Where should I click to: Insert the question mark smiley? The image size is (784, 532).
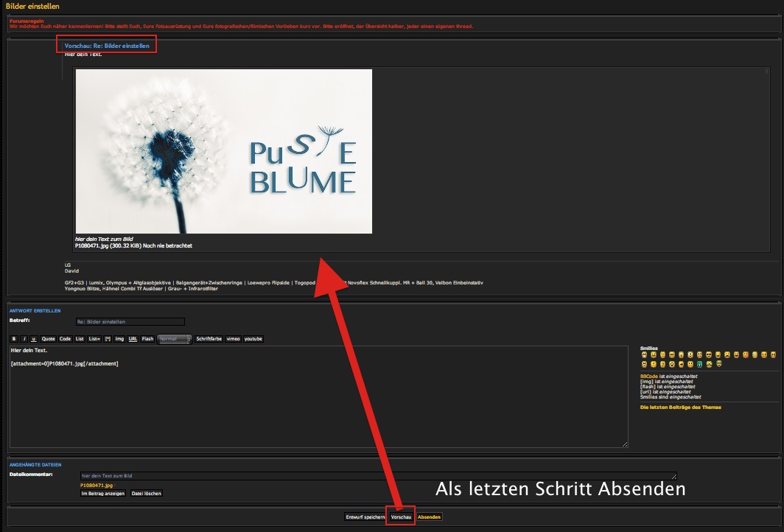pos(662,364)
